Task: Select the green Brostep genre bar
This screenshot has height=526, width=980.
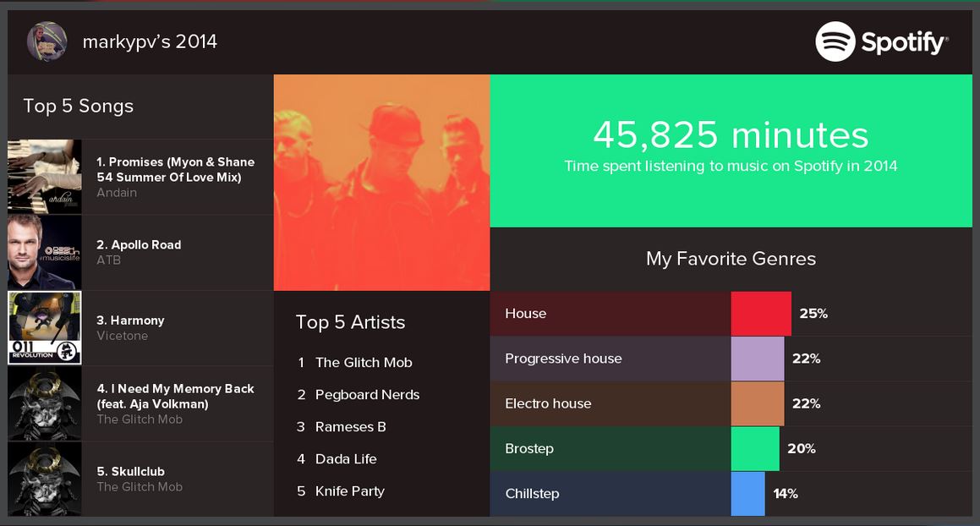Action: pyautogui.click(x=754, y=449)
